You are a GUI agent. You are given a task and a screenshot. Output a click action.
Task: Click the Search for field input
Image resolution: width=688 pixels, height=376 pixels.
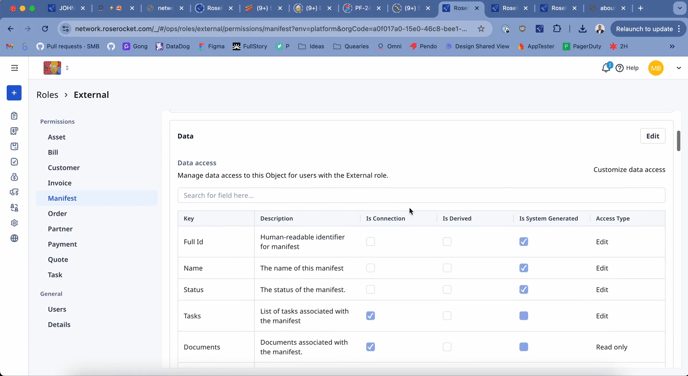pos(421,195)
